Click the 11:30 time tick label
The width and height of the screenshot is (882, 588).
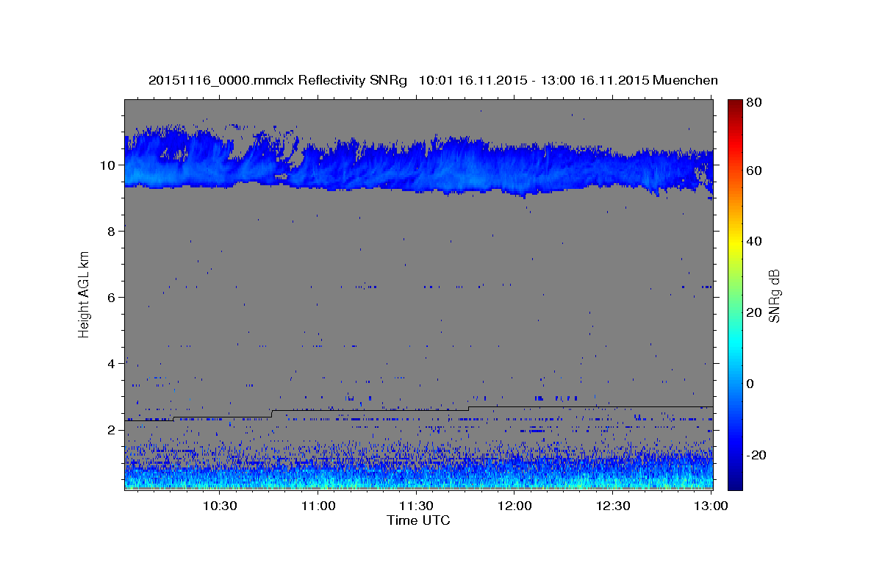click(416, 506)
